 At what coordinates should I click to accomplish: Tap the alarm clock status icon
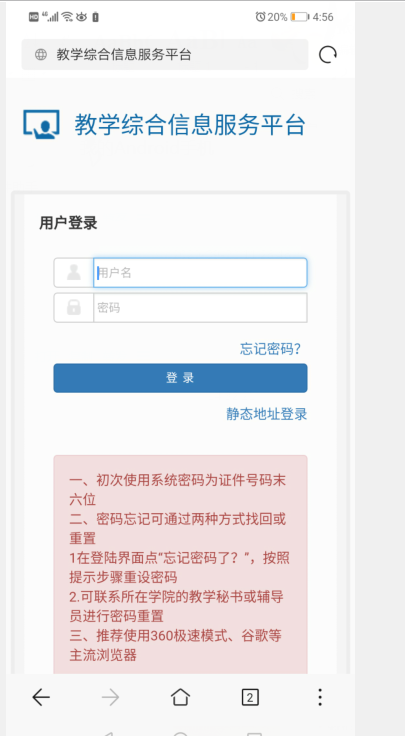click(260, 17)
